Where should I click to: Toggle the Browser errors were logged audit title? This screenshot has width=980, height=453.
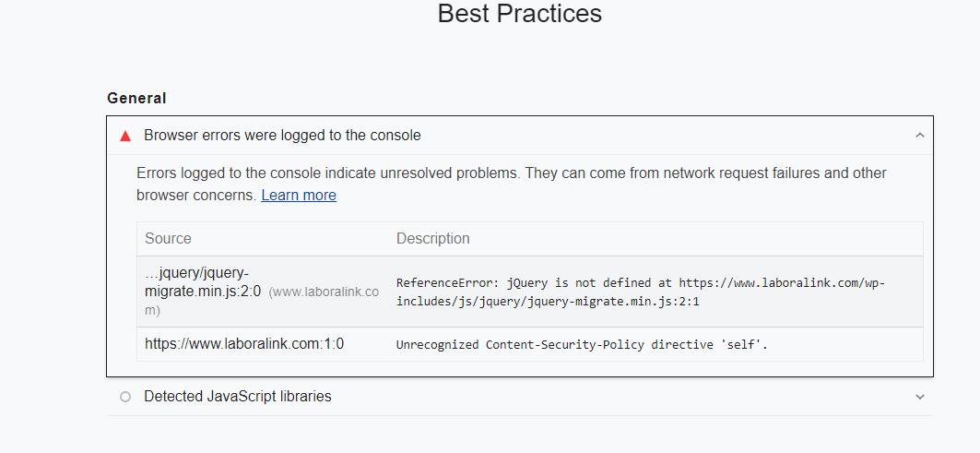click(282, 135)
